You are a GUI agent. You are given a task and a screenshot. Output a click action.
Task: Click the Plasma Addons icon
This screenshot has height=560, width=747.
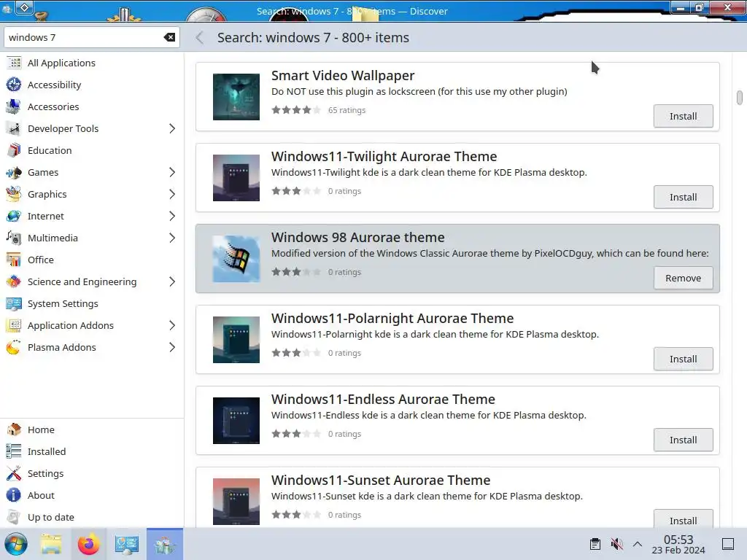coord(14,348)
